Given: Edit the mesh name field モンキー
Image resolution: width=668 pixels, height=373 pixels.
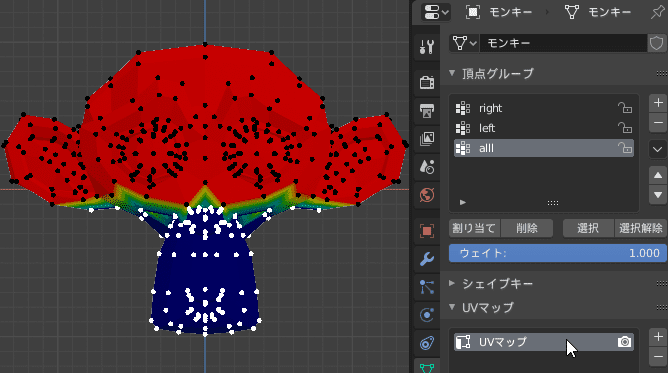Looking at the screenshot, I should (563, 43).
